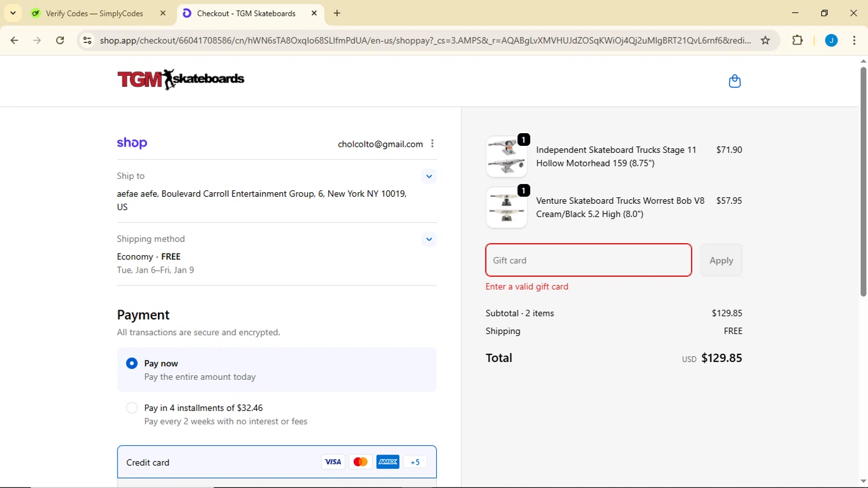Reload the current page
The width and height of the screenshot is (868, 488).
pyautogui.click(x=60, y=41)
